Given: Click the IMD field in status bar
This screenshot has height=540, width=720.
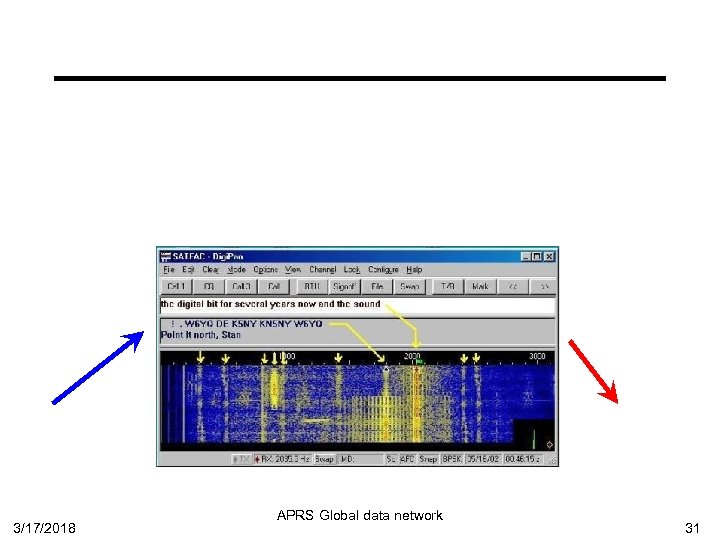Looking at the screenshot, I should pyautogui.click(x=360, y=459).
